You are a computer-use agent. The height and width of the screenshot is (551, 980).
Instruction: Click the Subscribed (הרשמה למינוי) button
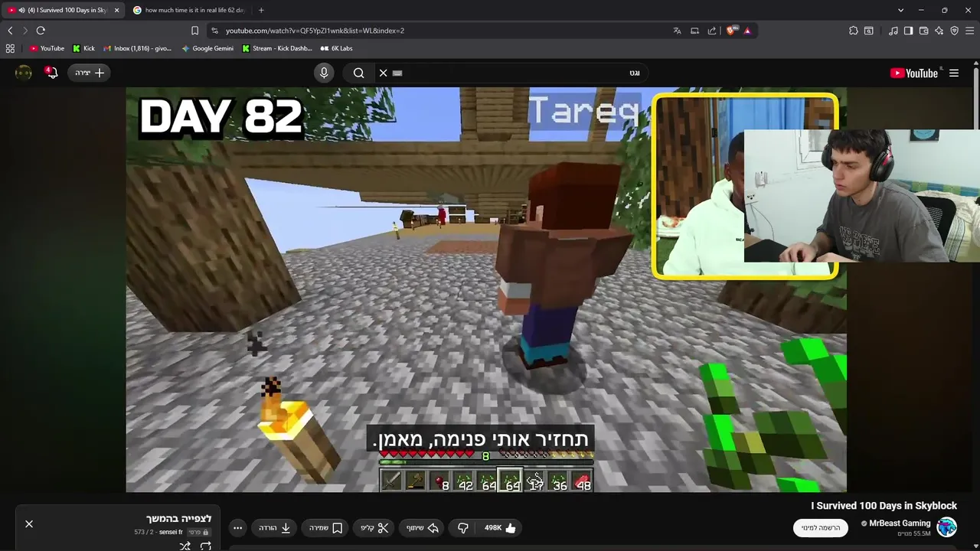[821, 528]
